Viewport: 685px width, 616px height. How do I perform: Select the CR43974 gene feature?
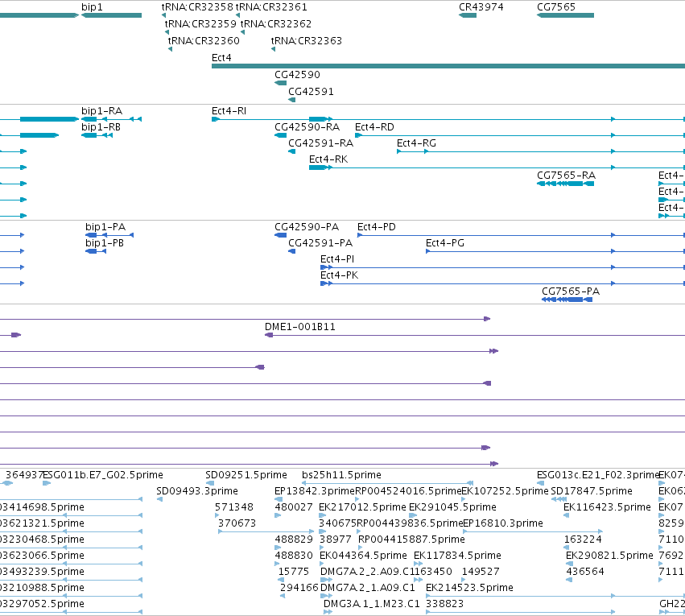468,15
